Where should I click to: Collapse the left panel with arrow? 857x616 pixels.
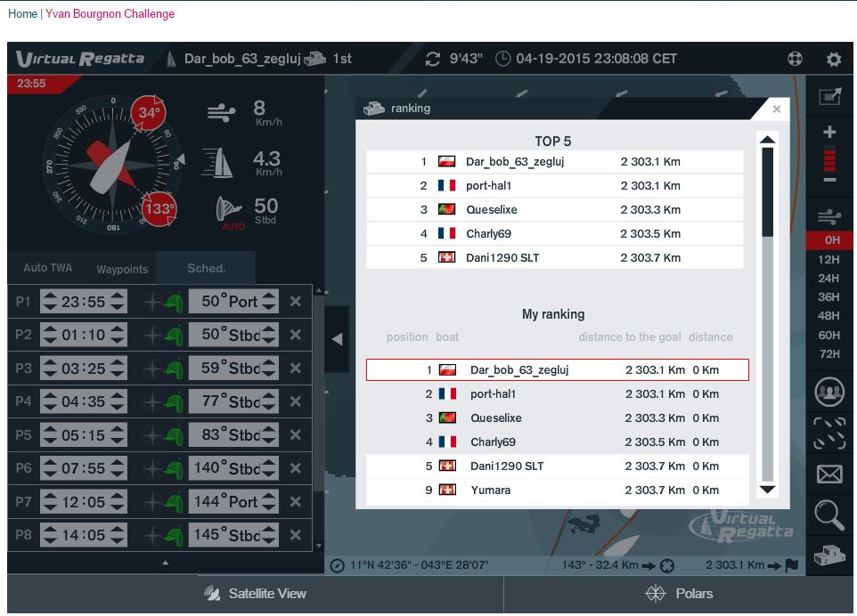click(338, 339)
